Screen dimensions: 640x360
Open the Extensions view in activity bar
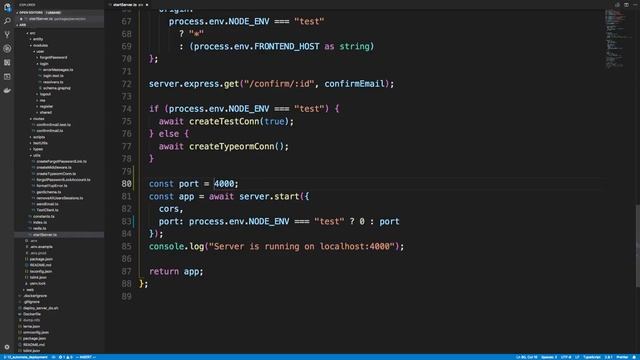[7, 62]
